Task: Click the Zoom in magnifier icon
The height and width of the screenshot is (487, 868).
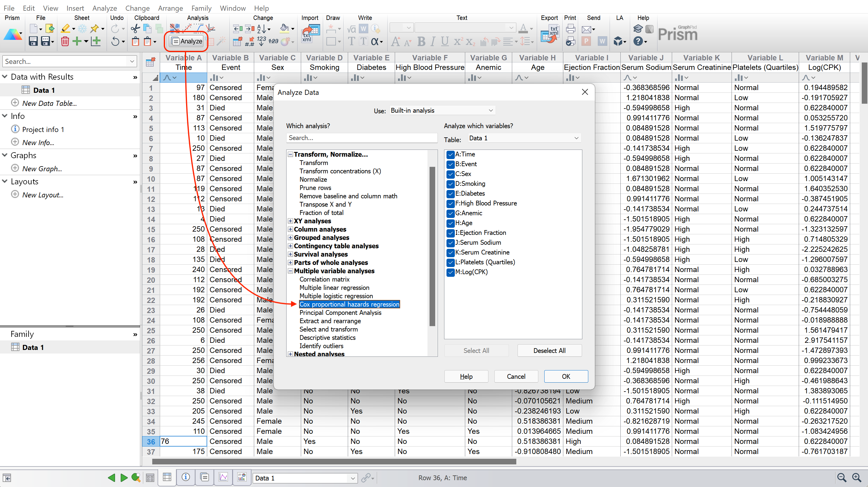Action: (856, 477)
